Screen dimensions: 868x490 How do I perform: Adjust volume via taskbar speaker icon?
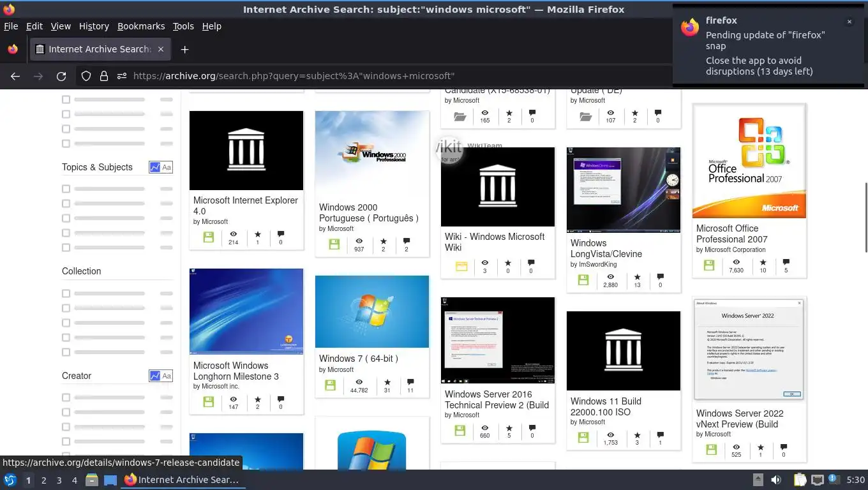[776, 480]
